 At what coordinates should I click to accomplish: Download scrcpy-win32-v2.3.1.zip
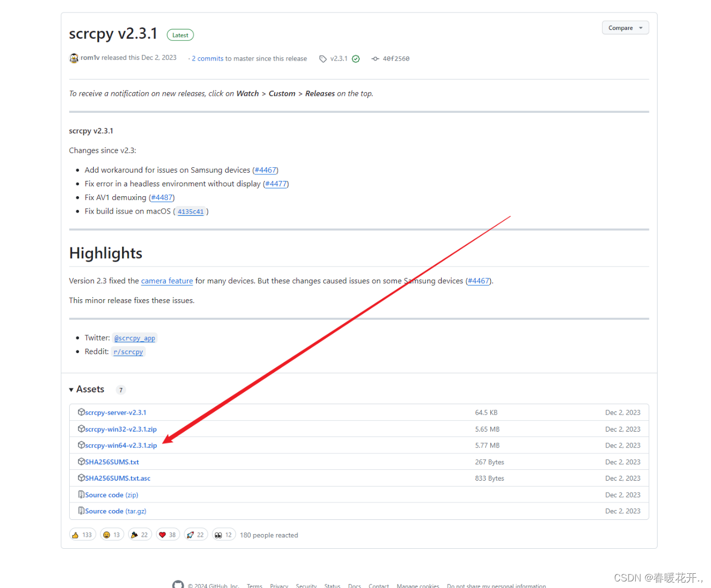[x=121, y=429]
